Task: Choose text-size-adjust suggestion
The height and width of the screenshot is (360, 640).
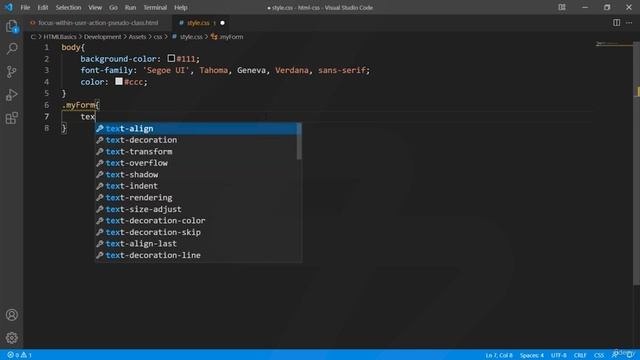Action: click(196, 209)
